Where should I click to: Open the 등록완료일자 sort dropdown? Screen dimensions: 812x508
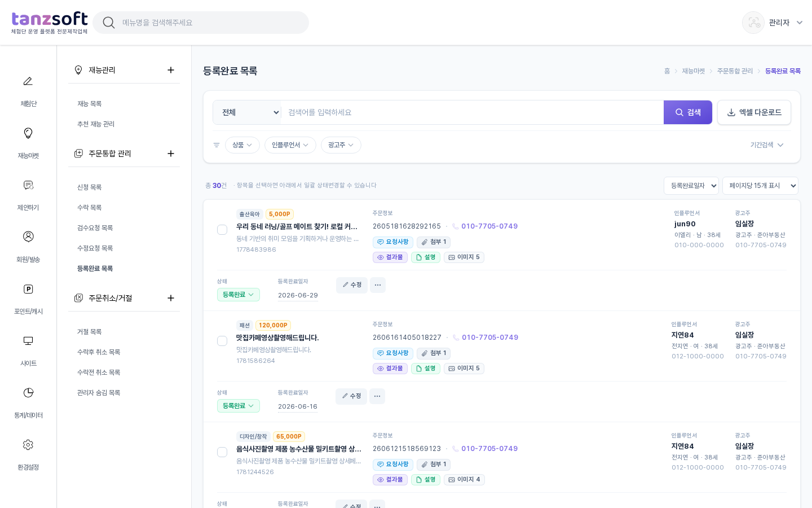pyautogui.click(x=691, y=186)
